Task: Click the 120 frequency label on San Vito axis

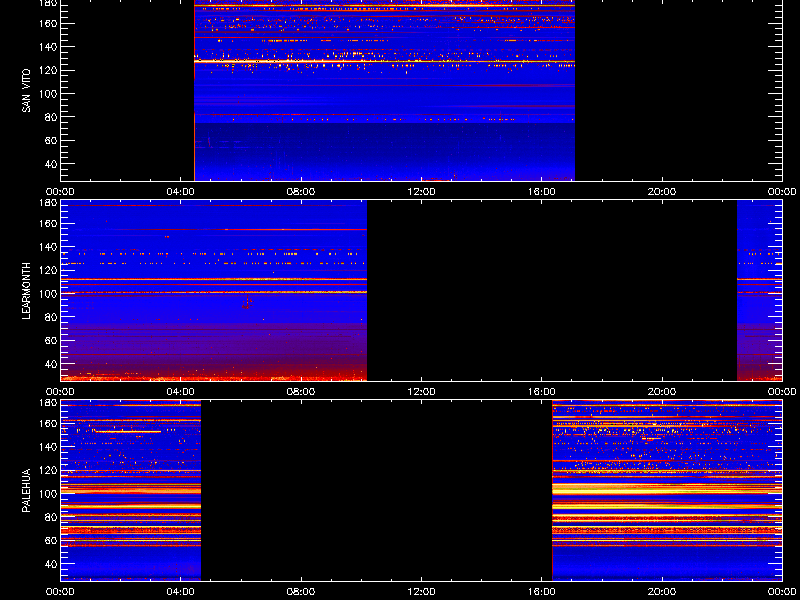Action: coord(48,70)
